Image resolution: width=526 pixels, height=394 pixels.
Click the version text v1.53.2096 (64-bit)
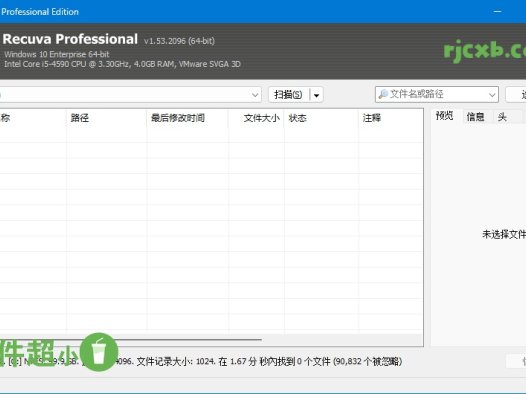point(179,41)
